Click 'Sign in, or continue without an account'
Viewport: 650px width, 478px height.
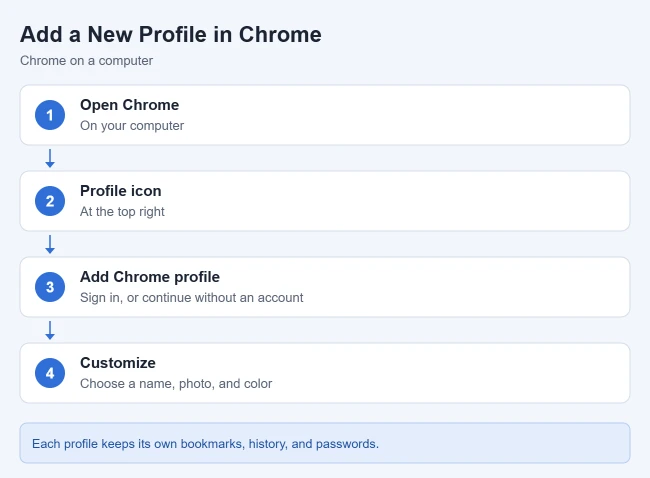(192, 298)
